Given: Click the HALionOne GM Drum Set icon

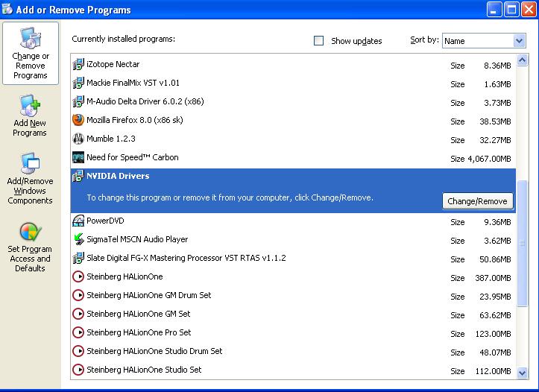Looking at the screenshot, I should point(78,295).
